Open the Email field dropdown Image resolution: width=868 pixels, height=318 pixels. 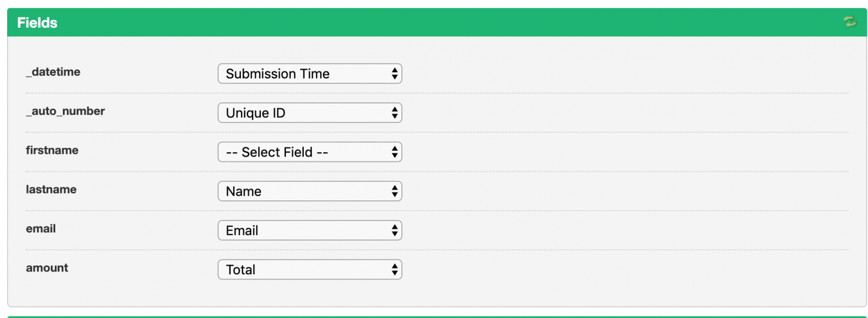[x=309, y=231]
